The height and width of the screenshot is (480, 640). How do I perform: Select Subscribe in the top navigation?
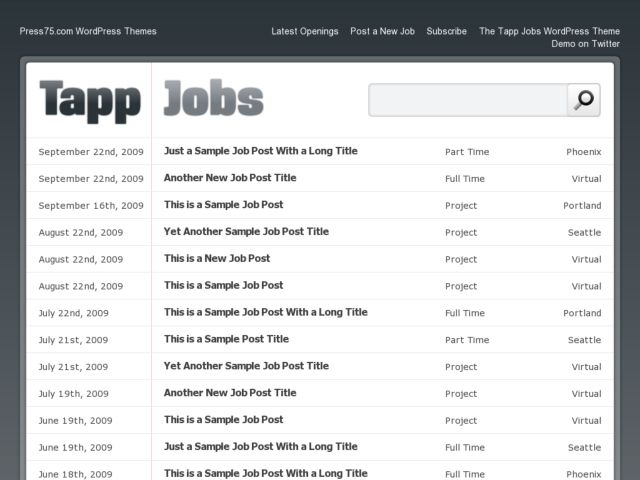tap(447, 31)
